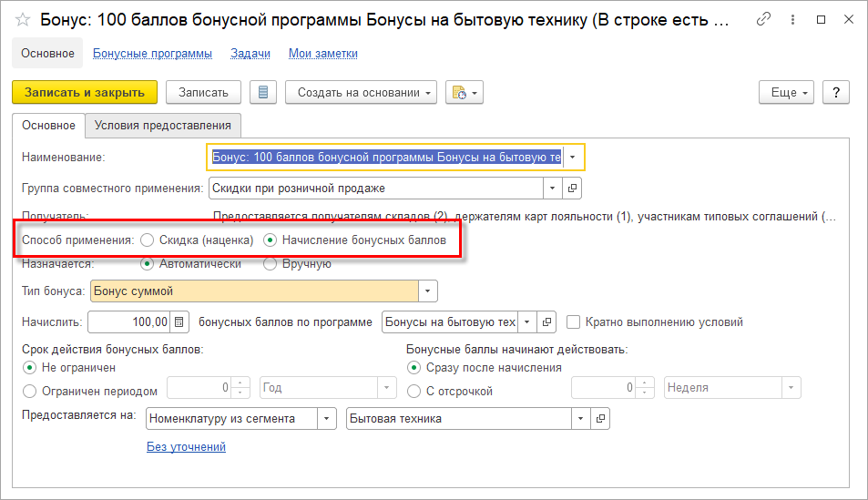Open the Бонусные программы section

(152, 54)
